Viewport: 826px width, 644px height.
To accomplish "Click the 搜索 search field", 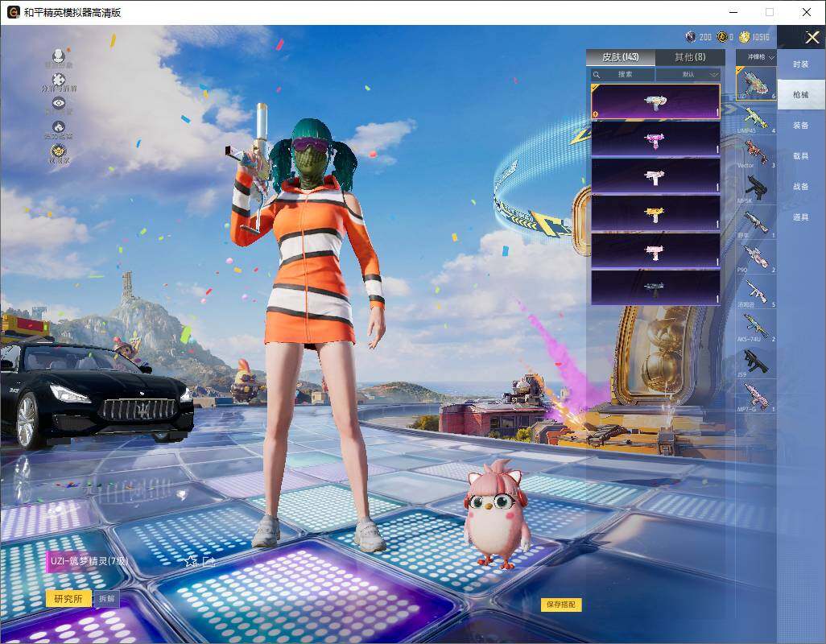I will point(622,75).
